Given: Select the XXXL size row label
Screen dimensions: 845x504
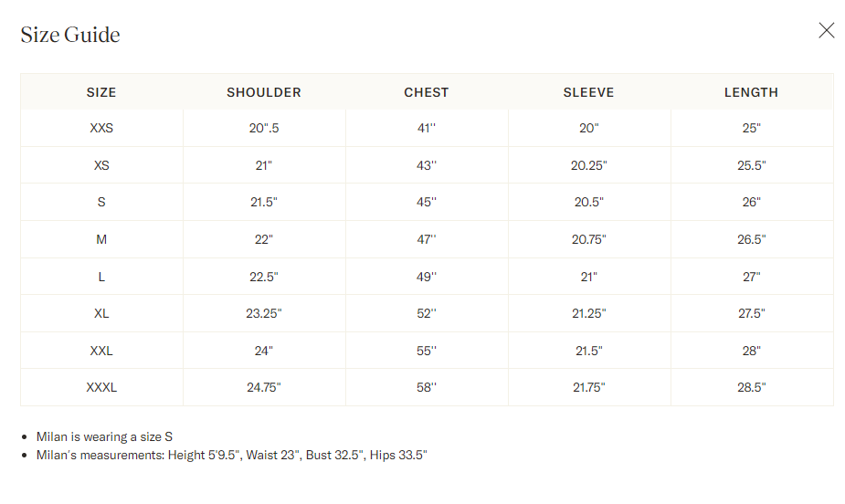Looking at the screenshot, I should point(101,387).
